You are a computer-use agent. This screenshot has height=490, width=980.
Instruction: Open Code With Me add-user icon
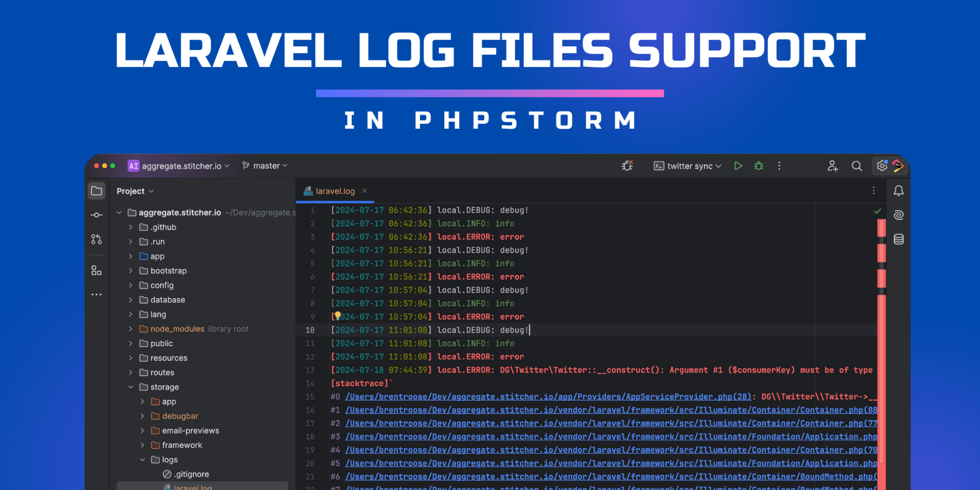tap(833, 166)
